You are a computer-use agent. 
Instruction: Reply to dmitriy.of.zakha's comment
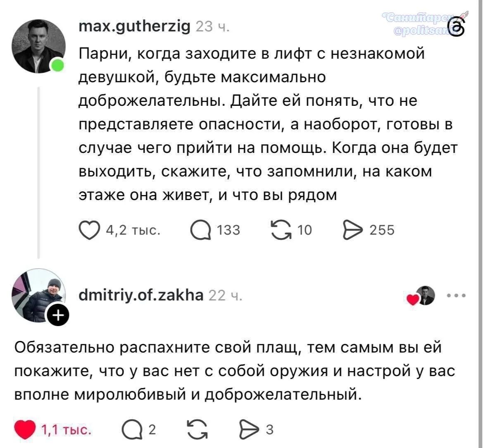(x=129, y=430)
